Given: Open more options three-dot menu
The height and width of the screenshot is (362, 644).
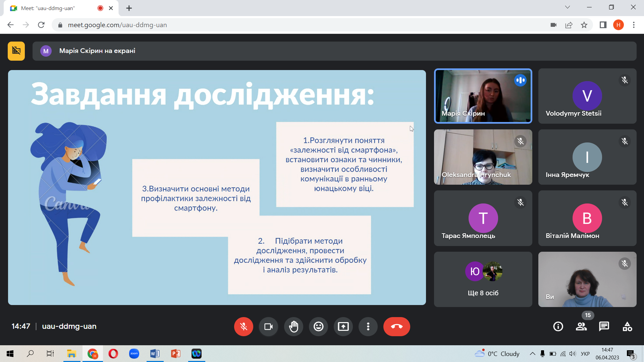Looking at the screenshot, I should [x=368, y=326].
